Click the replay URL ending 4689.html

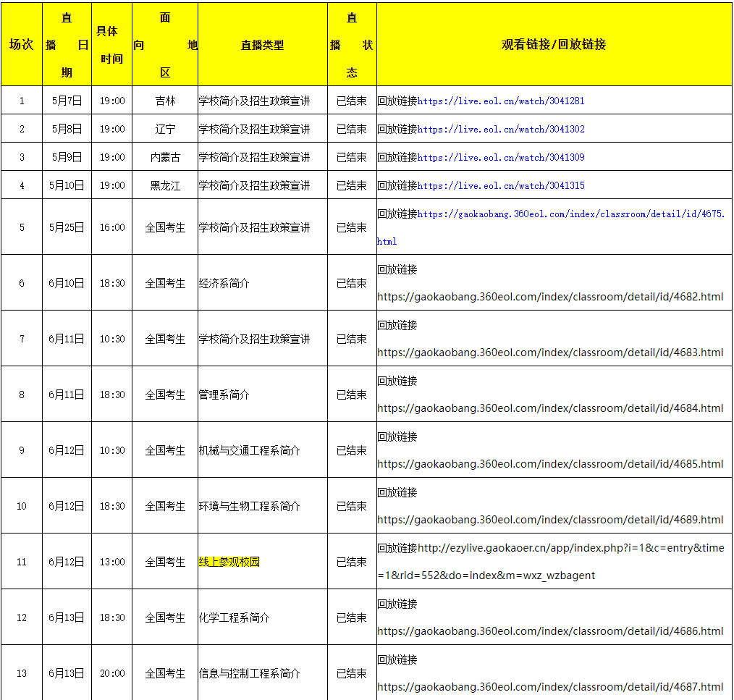click(550, 520)
